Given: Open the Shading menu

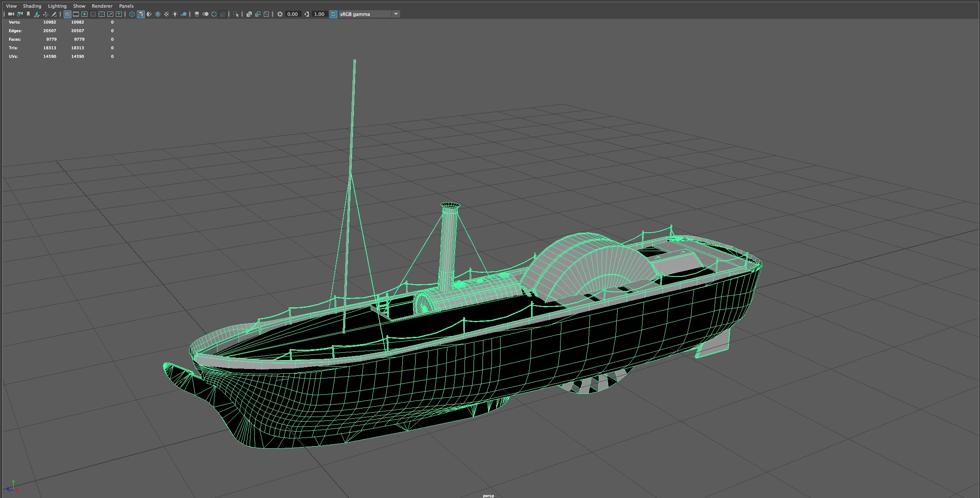Looking at the screenshot, I should tap(32, 6).
